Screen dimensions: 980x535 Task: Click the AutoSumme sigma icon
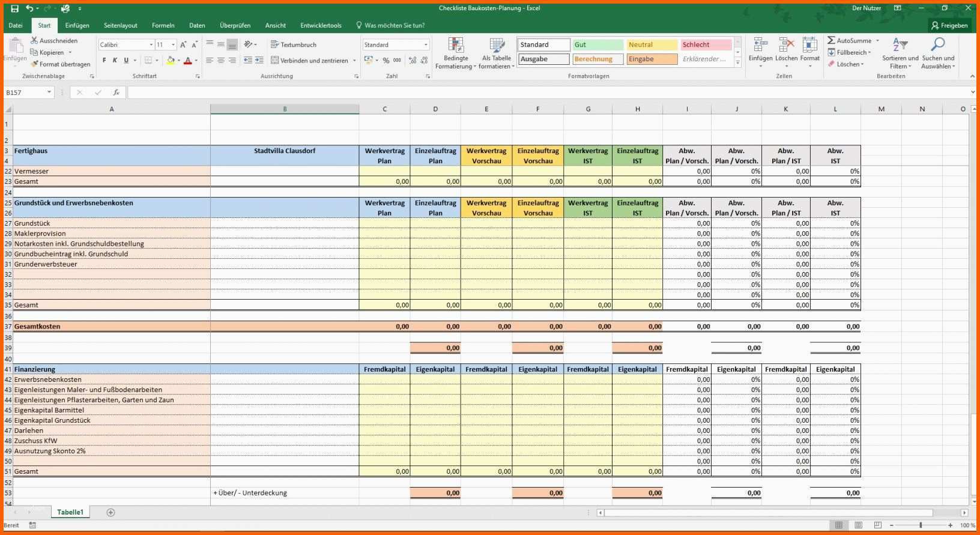point(831,40)
